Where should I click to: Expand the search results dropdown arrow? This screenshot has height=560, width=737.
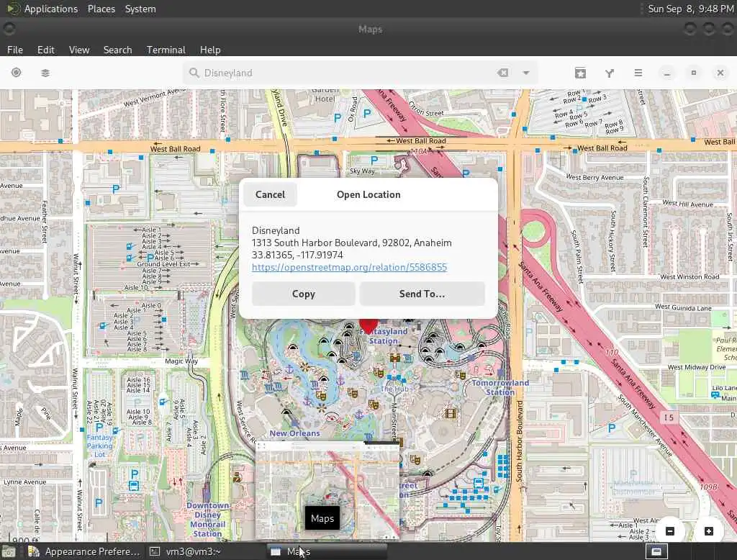point(526,73)
